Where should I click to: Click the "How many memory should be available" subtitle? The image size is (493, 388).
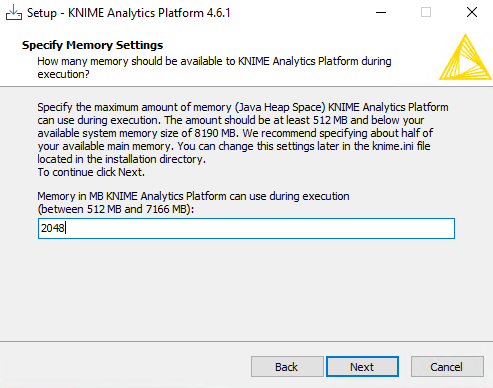point(214,68)
